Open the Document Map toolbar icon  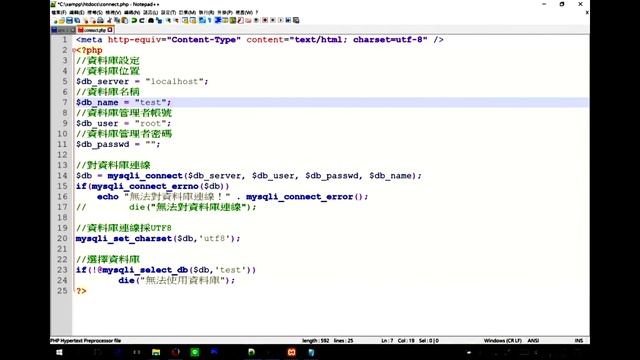[x=232, y=20]
